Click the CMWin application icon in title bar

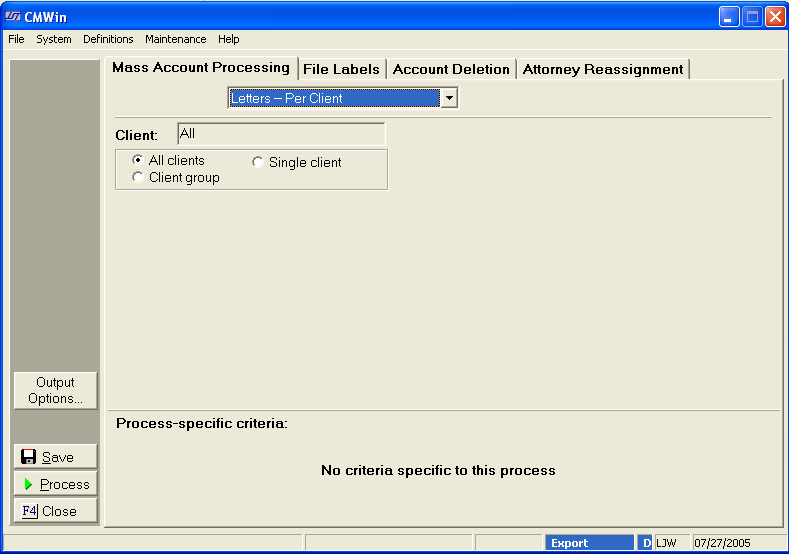tap(13, 17)
